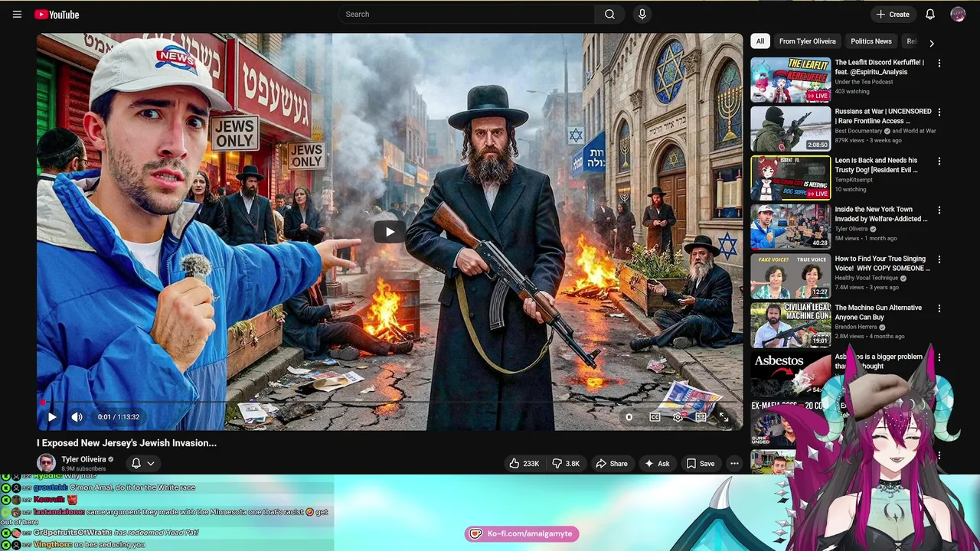This screenshot has height=551, width=980.
Task: Toggle closed captions CC in the player
Action: pos(655,417)
